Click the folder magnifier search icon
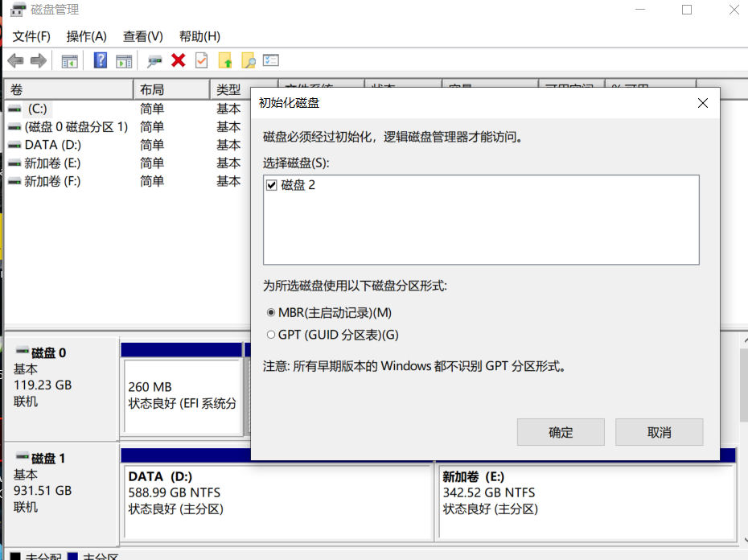The height and width of the screenshot is (560, 748). 249,60
